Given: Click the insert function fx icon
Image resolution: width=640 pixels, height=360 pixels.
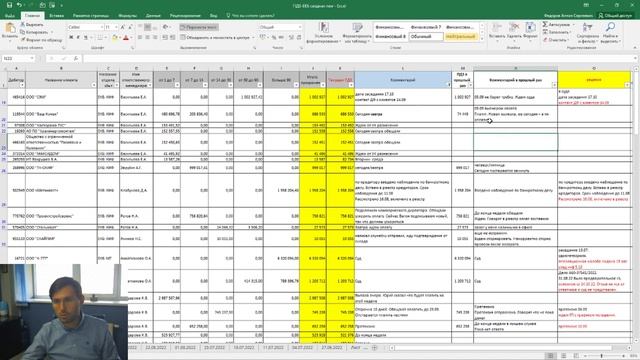Looking at the screenshot, I should pos(76,58).
